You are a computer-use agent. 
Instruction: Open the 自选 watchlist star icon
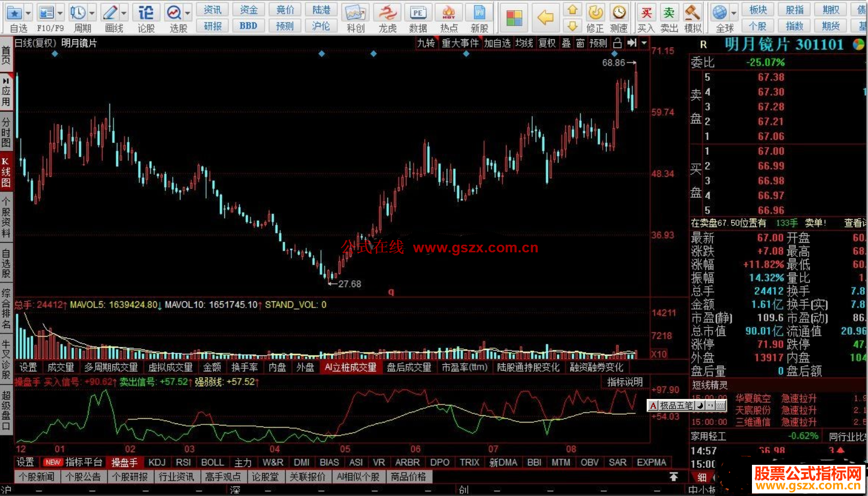click(x=14, y=12)
